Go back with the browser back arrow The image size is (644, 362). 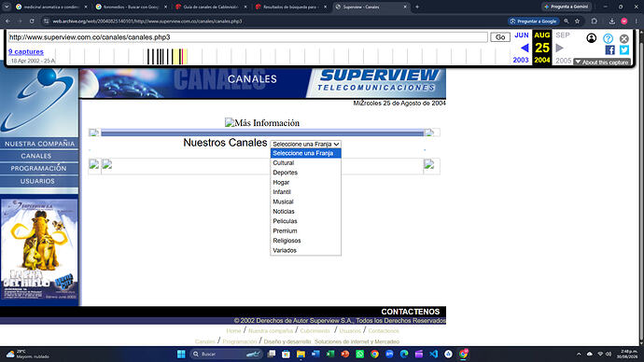(7, 21)
